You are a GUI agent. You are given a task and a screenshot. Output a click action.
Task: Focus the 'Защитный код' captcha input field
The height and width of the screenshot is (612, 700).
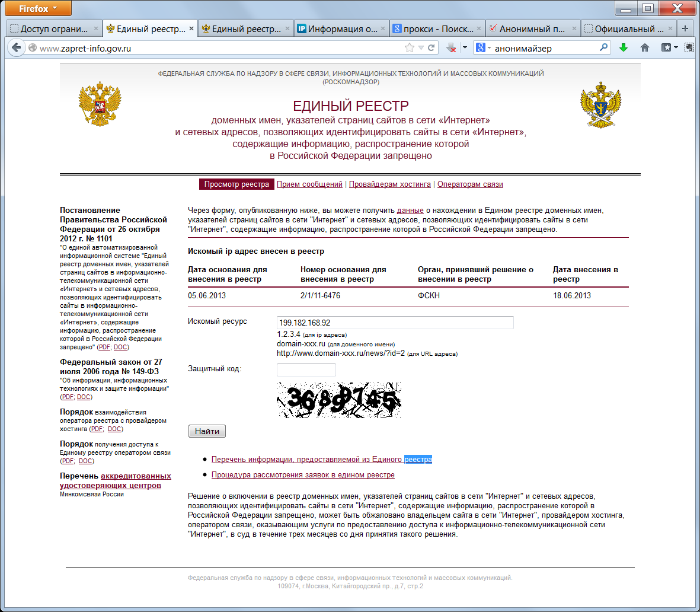point(306,370)
